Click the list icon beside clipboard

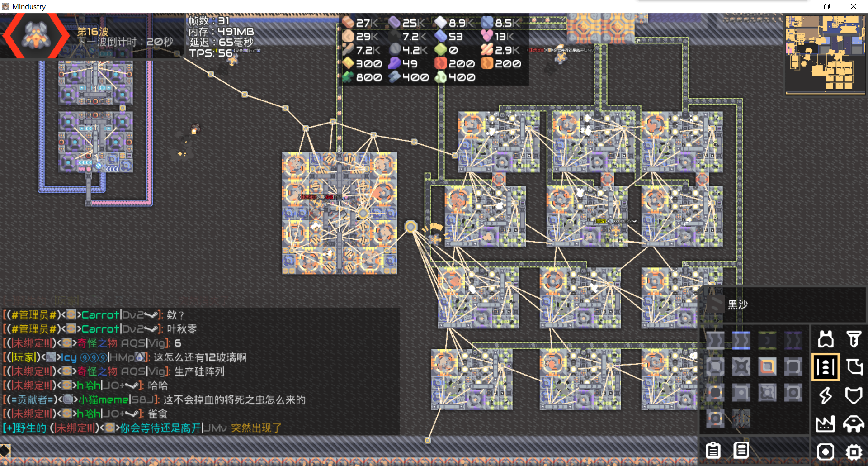pyautogui.click(x=741, y=450)
